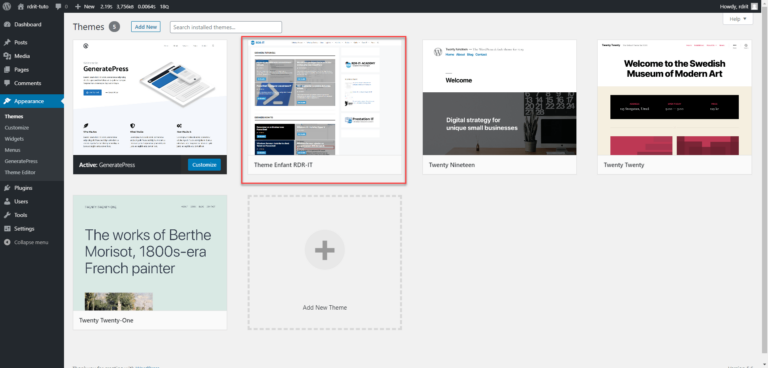Image resolution: width=768 pixels, height=368 pixels.
Task: Open the Menus submenu link
Action: click(x=12, y=150)
